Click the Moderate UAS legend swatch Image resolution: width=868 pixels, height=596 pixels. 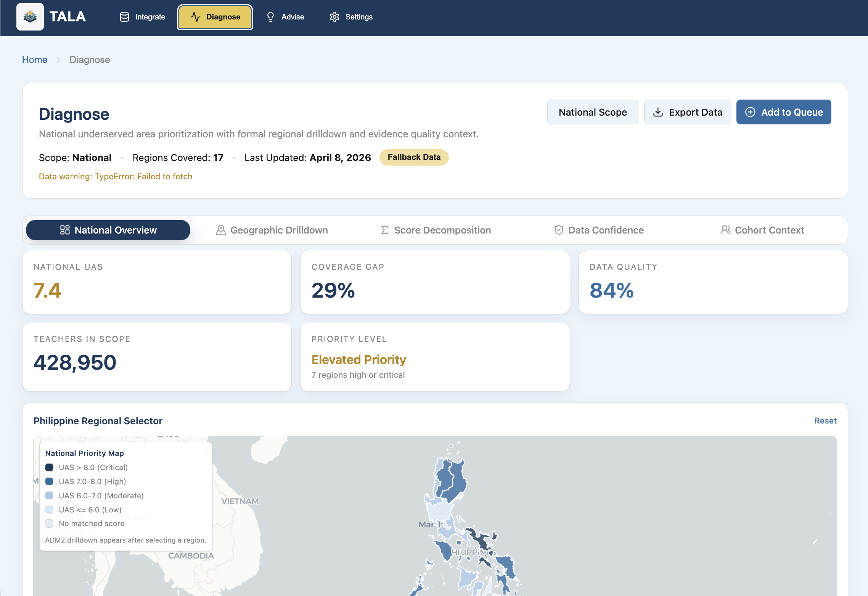coord(49,496)
